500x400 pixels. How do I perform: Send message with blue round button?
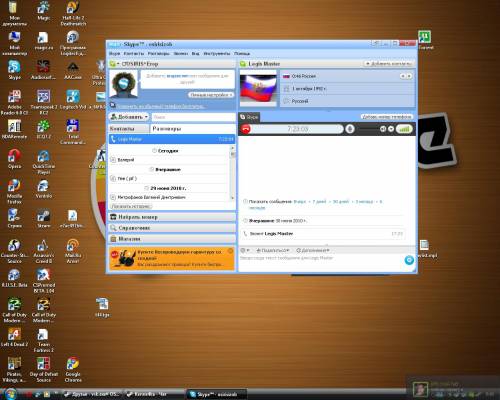[409, 260]
